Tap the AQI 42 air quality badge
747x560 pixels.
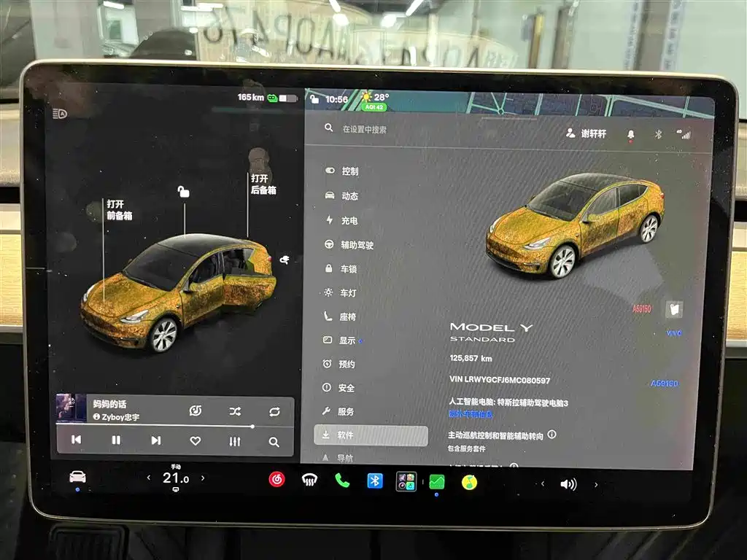(x=374, y=107)
